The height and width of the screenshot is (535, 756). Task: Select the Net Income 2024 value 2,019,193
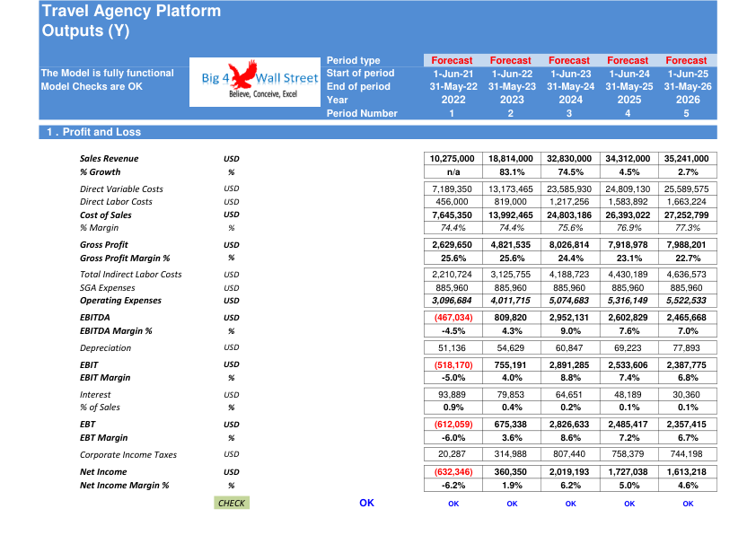570,472
